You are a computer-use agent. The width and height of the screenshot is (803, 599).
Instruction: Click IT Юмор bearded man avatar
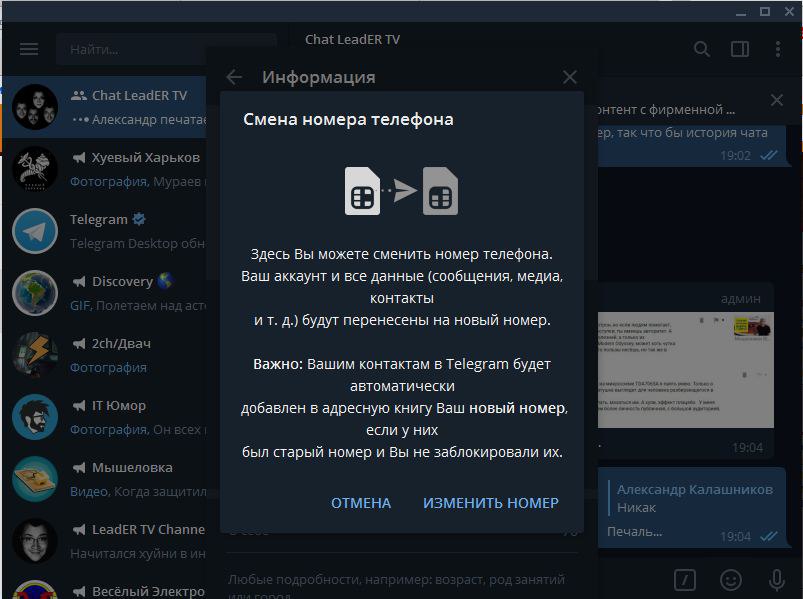pyautogui.click(x=35, y=417)
